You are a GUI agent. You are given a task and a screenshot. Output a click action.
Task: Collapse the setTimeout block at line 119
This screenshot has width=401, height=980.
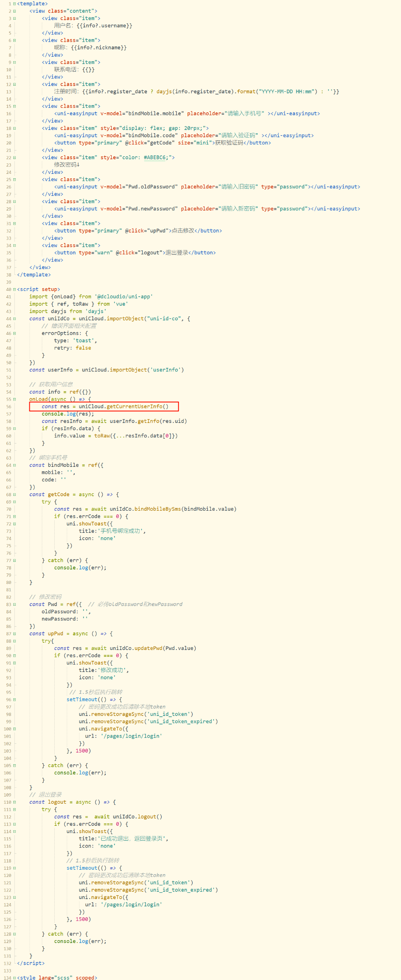[x=14, y=868]
